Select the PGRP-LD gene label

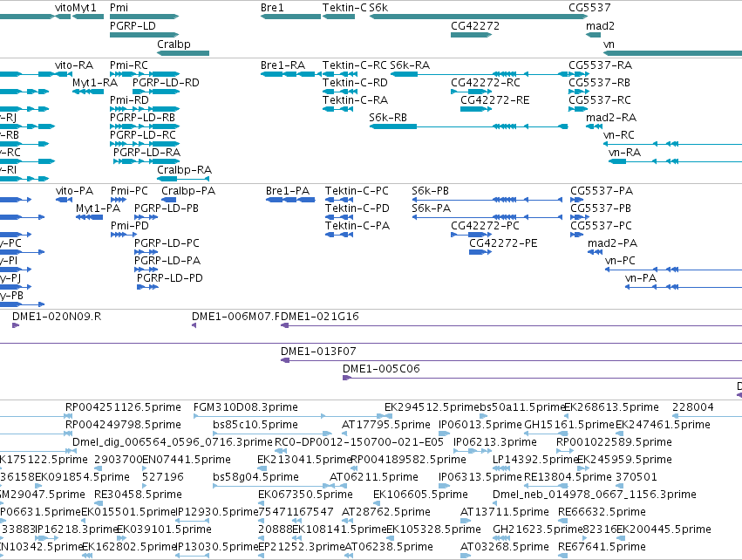(133, 25)
